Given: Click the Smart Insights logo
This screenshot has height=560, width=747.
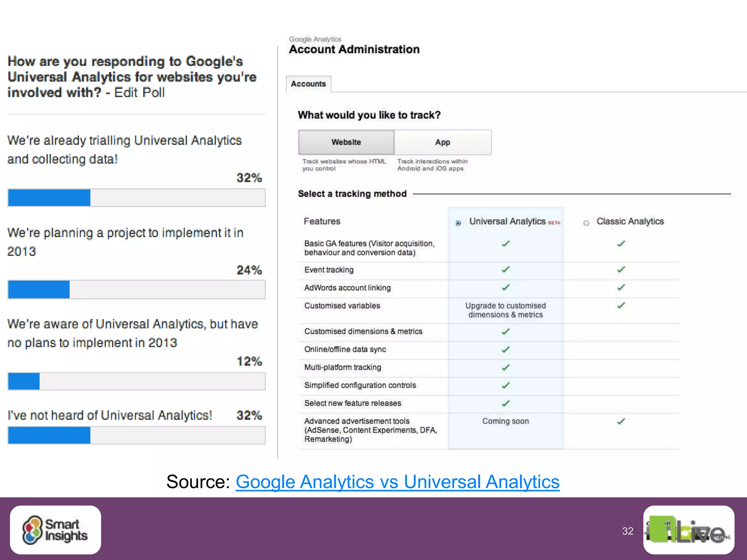Looking at the screenshot, I should (x=55, y=530).
